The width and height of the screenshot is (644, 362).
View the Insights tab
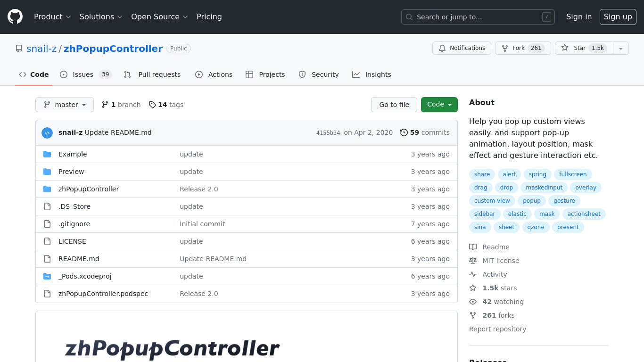[372, 74]
